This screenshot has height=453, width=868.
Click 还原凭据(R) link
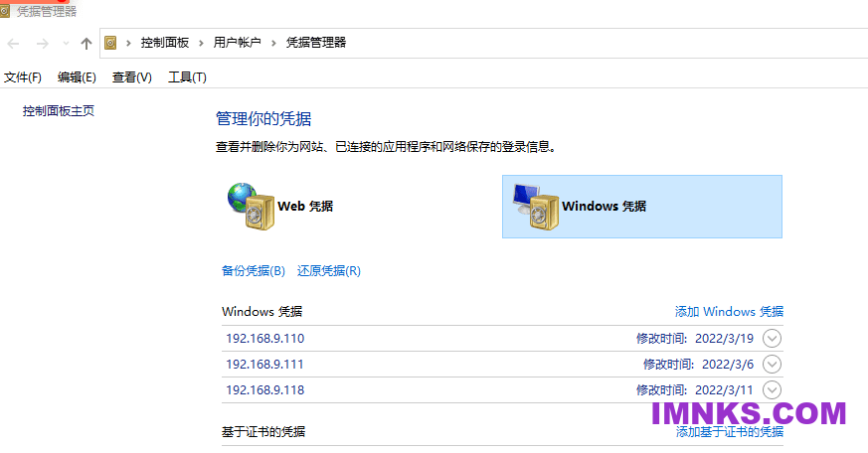coord(329,271)
